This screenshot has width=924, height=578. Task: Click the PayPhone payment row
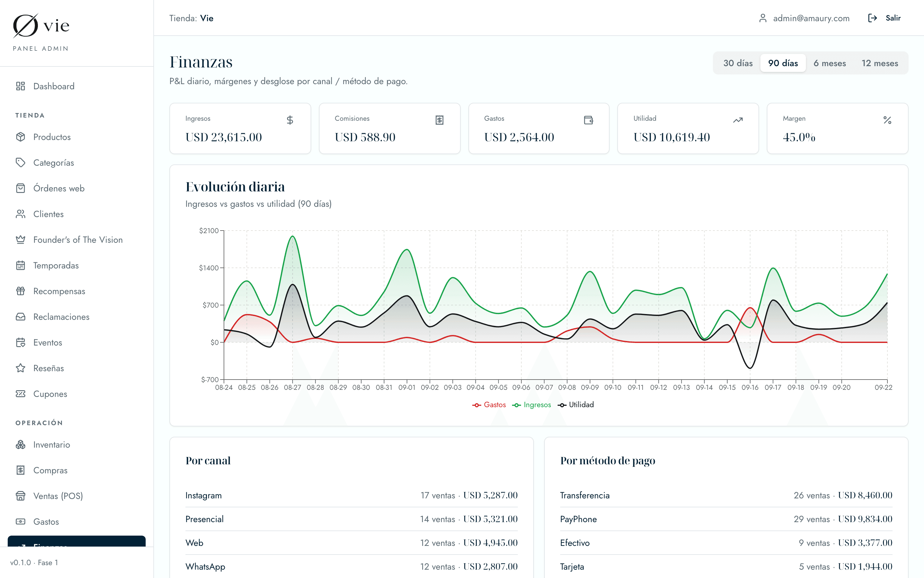tap(726, 519)
